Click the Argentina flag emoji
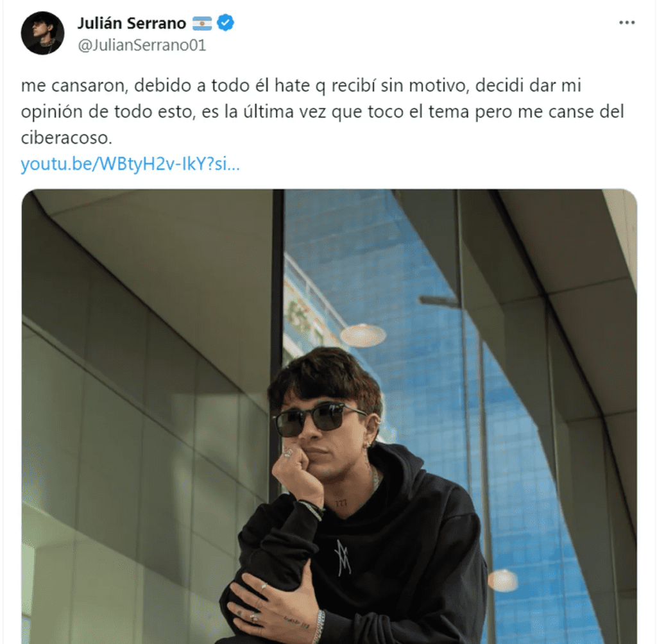This screenshot has height=644, width=657. 202,24
